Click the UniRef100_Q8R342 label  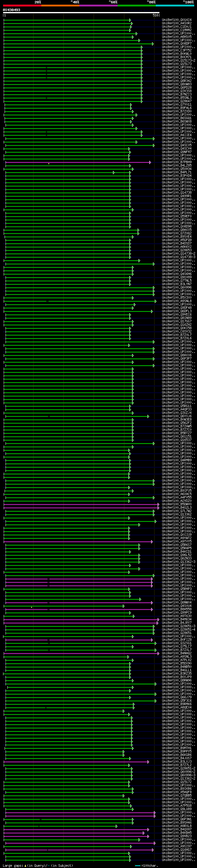pos(177,81)
